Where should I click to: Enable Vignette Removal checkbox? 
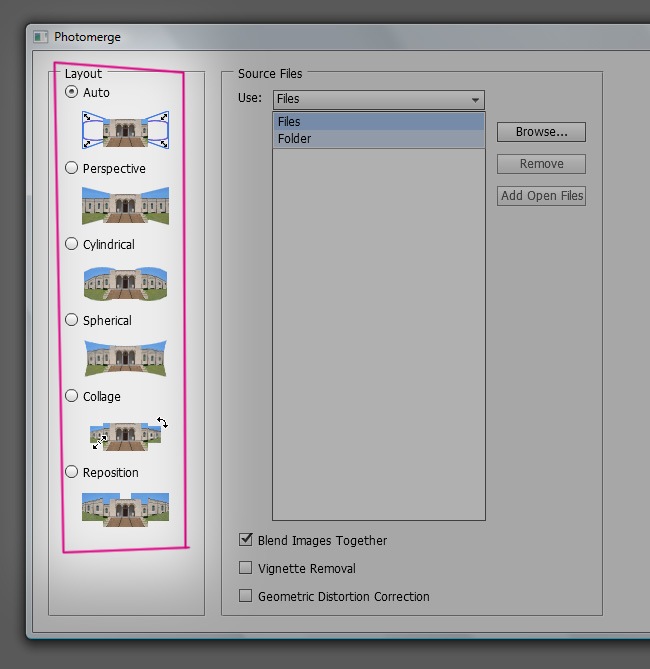tap(246, 568)
